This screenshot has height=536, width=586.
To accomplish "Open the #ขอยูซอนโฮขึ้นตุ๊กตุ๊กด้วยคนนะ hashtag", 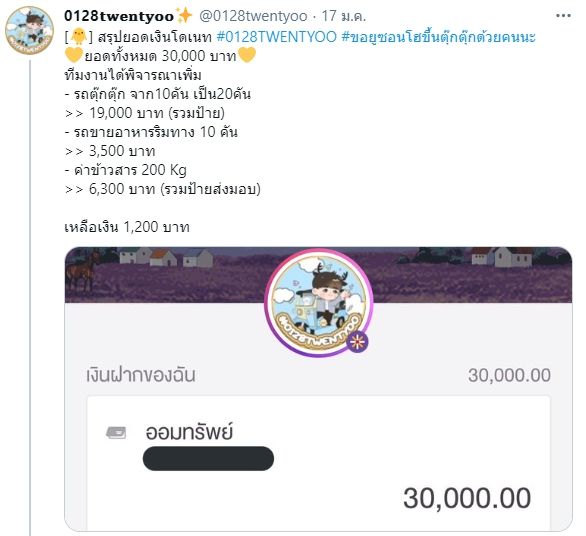I will (x=438, y=37).
